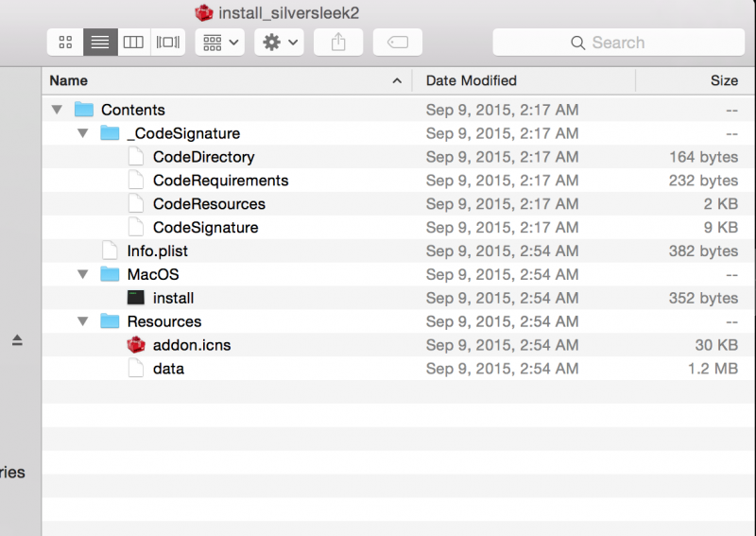Collapse the MacOS folder triangle
The width and height of the screenshot is (756, 536).
(83, 274)
